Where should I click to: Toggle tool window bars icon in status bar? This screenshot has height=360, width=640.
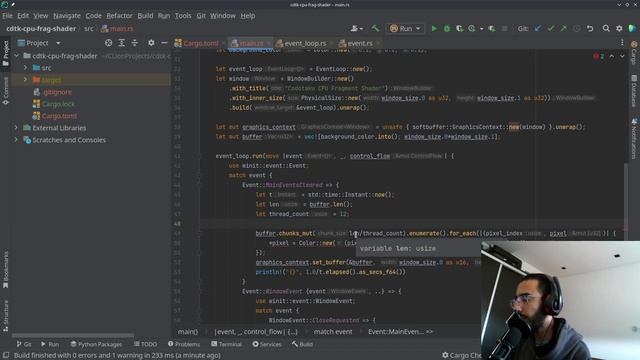(6, 356)
